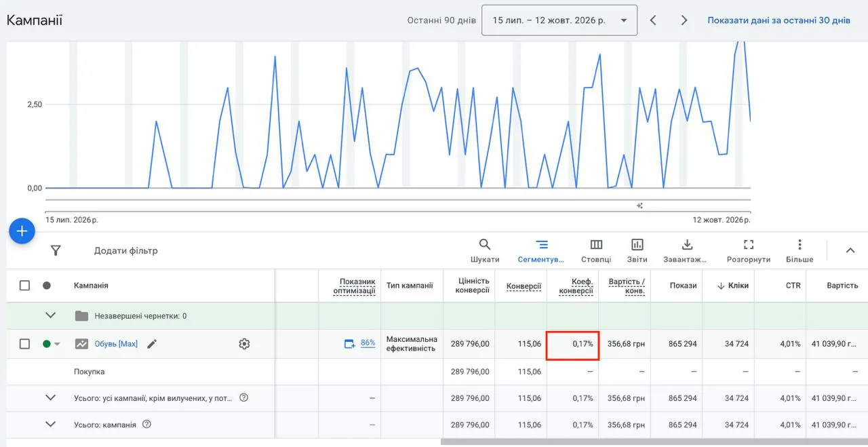868x447 pixels.
Task: Open the 86% optimization score link
Action: click(368, 343)
